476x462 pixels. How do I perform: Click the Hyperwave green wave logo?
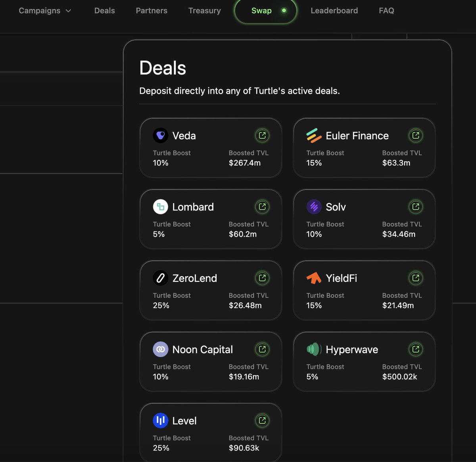coord(314,349)
